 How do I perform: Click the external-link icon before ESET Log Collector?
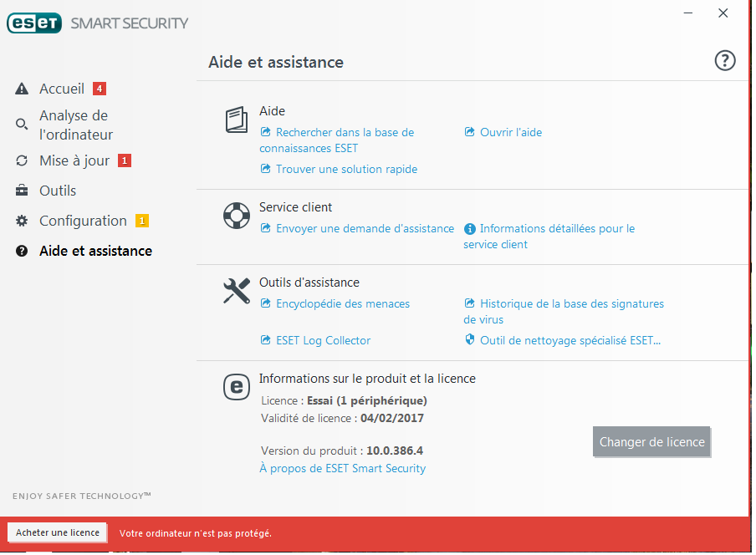click(x=265, y=340)
